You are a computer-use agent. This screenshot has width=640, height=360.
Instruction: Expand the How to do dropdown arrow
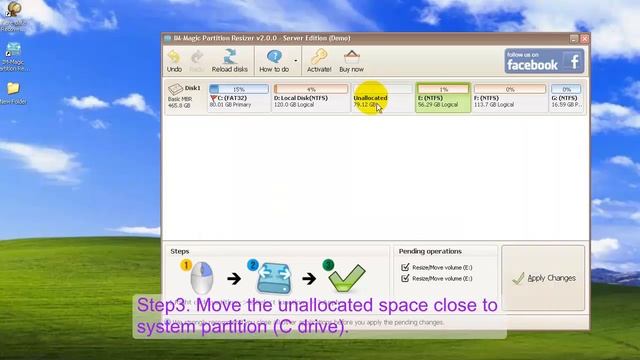[296, 61]
